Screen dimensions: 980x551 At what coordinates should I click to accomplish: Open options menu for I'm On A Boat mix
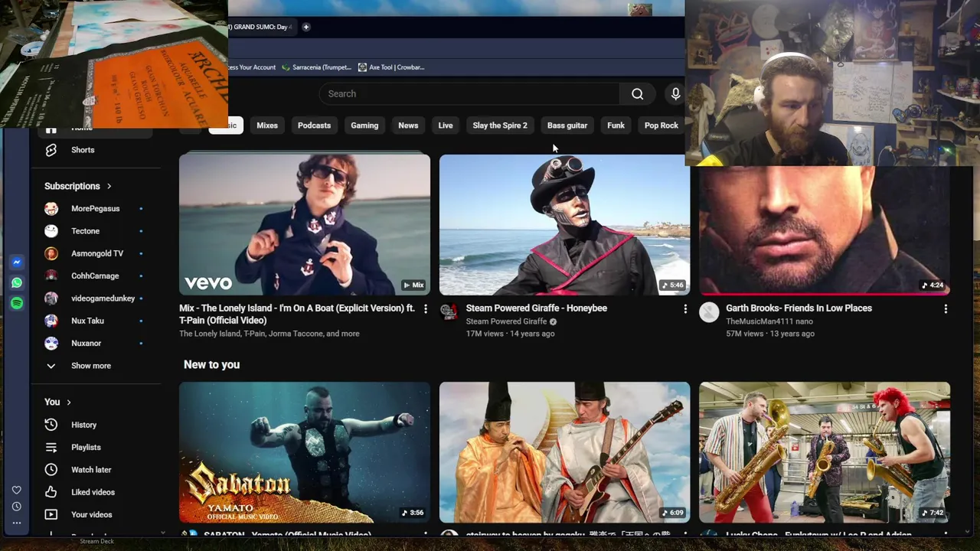(426, 309)
